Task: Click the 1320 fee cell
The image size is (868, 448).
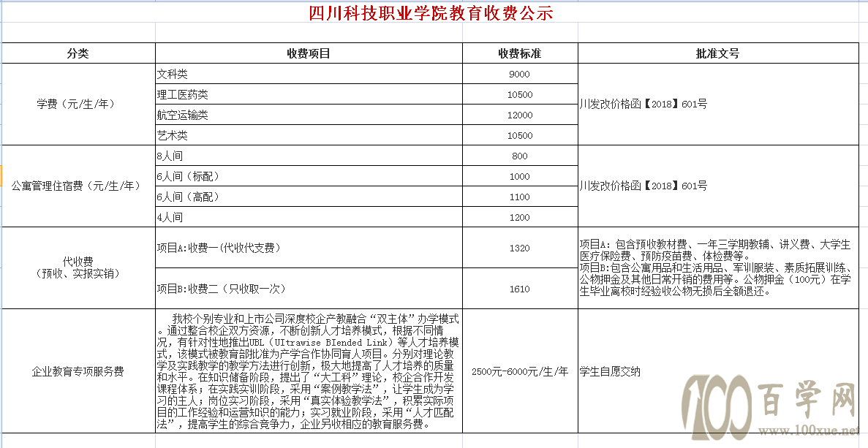Action: 520,248
